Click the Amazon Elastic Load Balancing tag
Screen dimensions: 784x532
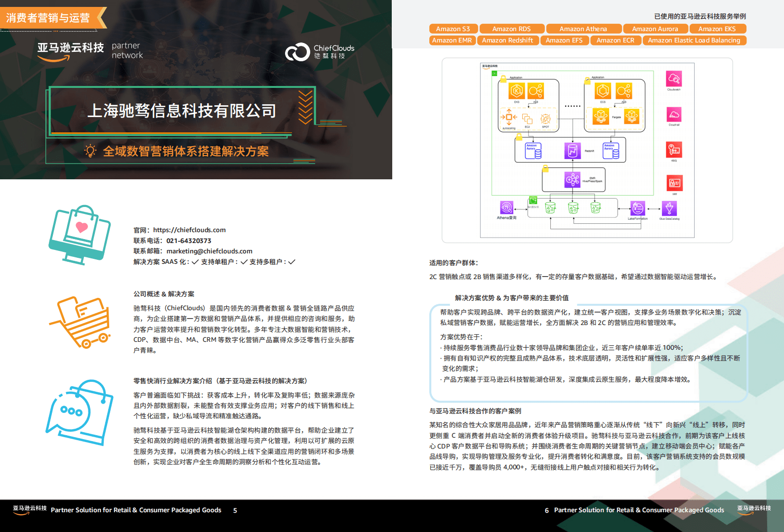694,40
